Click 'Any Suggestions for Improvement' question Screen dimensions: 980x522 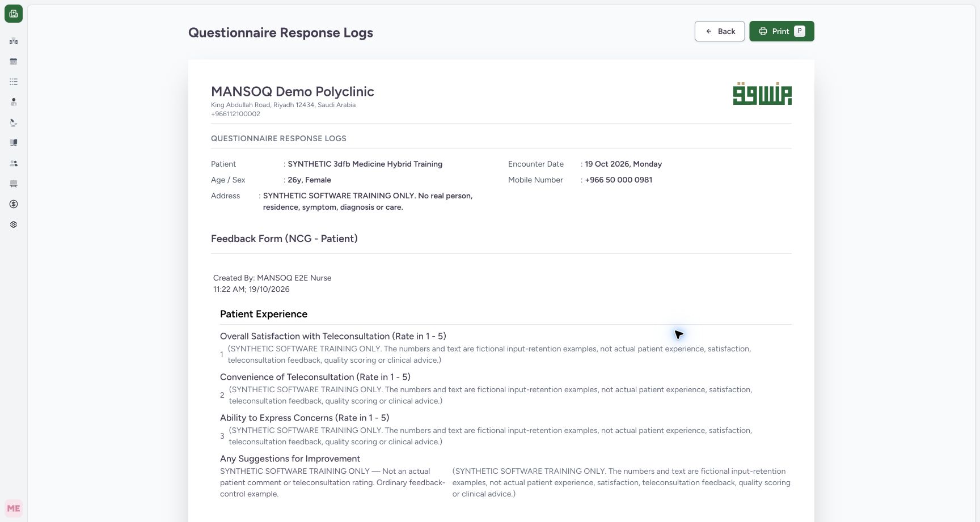click(x=290, y=459)
